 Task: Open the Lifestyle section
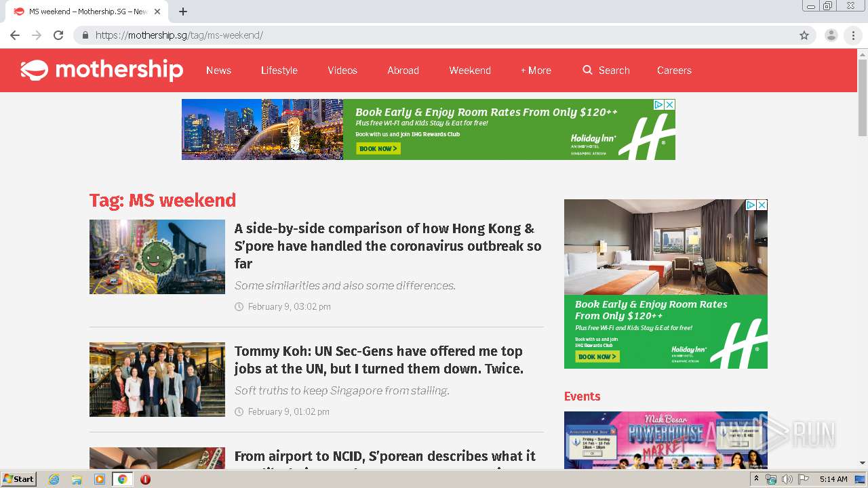point(279,70)
